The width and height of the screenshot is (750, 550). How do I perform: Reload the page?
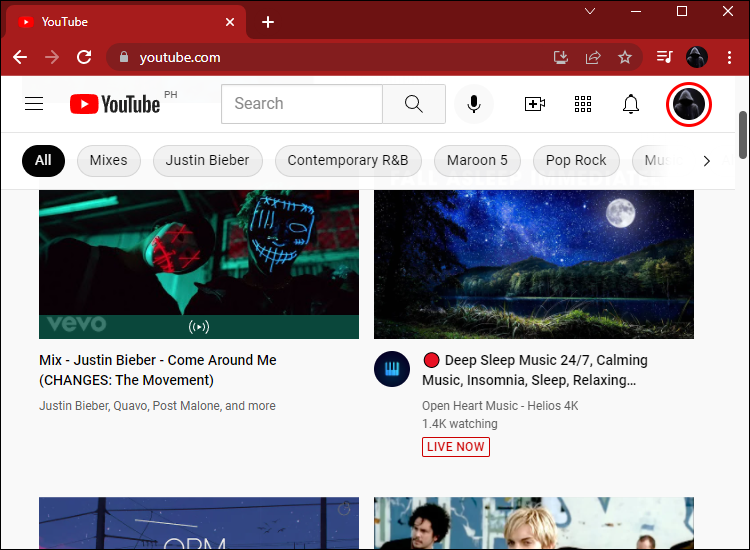click(x=84, y=57)
